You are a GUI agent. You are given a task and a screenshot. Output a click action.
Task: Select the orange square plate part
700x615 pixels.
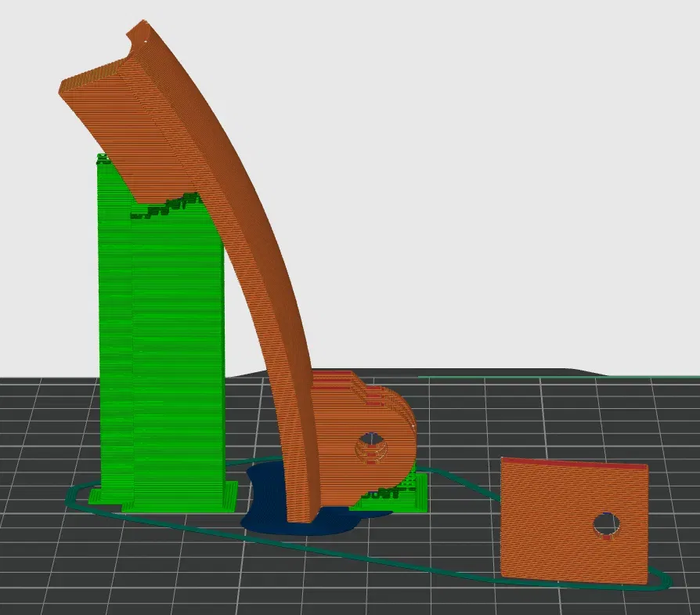574,520
